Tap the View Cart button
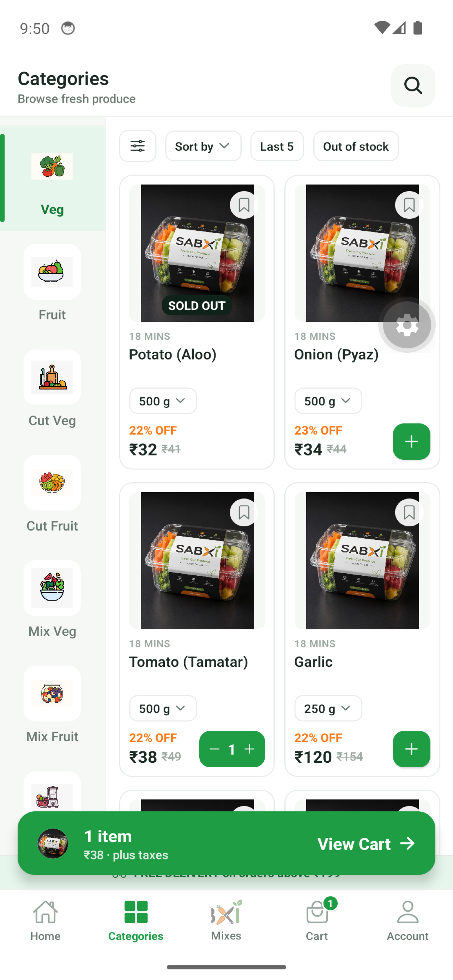Screen dimensions: 453x980 pyautogui.click(x=366, y=843)
